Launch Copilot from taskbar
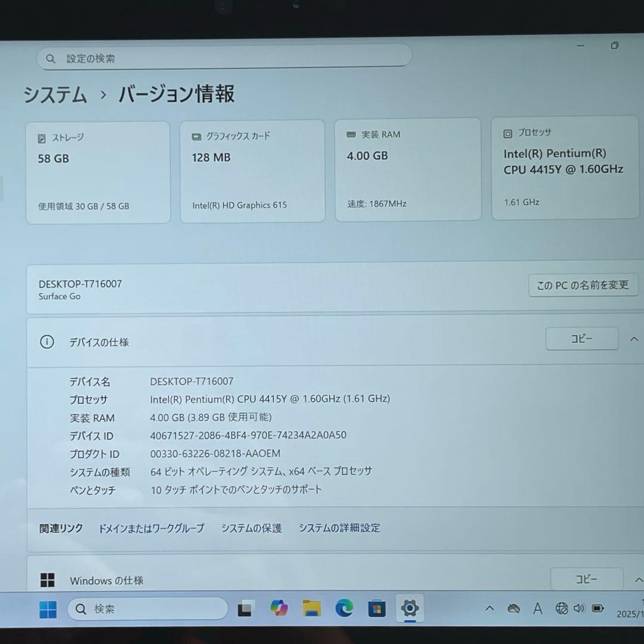644x644 pixels. click(x=279, y=608)
